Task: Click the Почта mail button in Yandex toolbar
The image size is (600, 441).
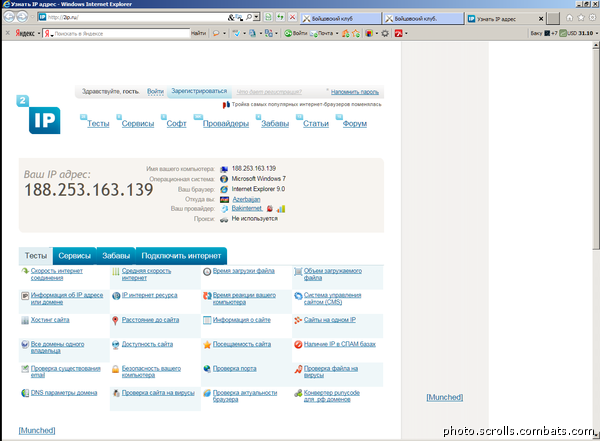Action: point(321,33)
